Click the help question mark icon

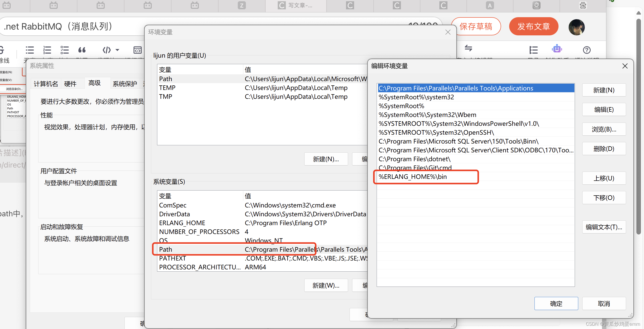coord(587,50)
